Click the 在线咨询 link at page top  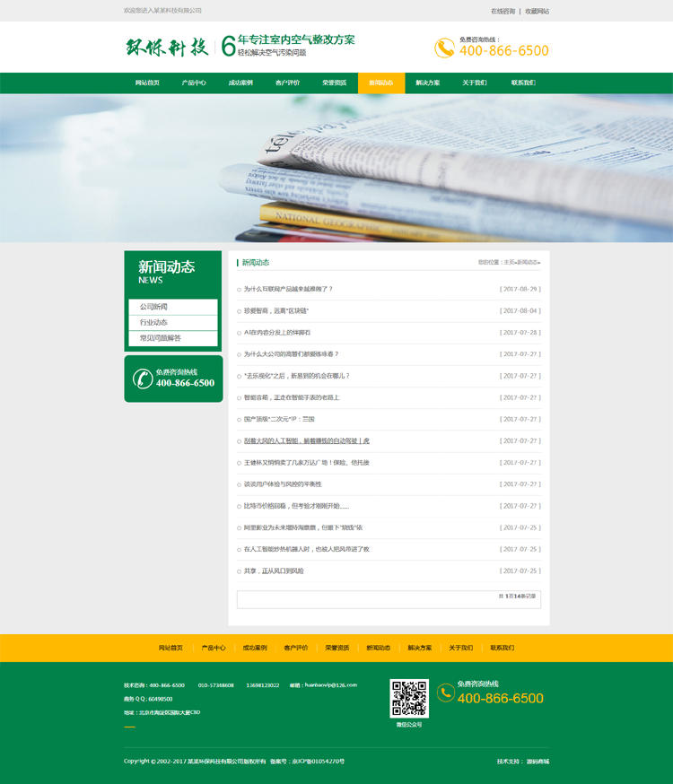[x=503, y=11]
